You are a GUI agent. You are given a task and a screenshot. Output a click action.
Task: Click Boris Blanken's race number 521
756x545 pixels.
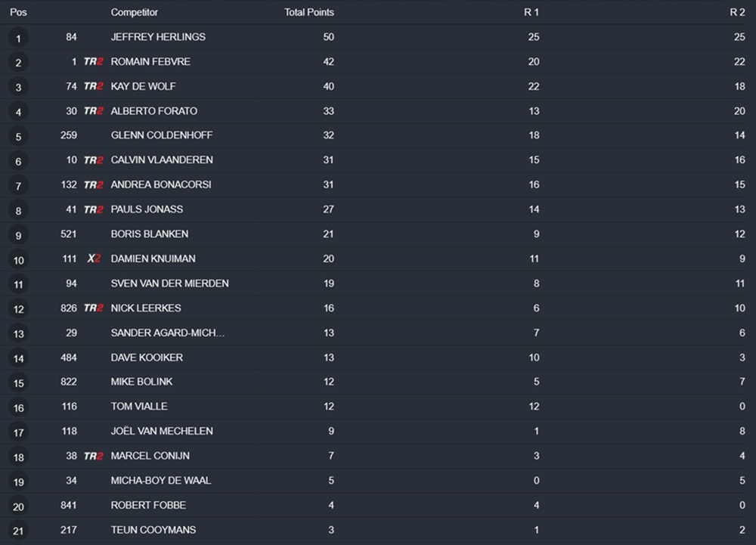69,234
